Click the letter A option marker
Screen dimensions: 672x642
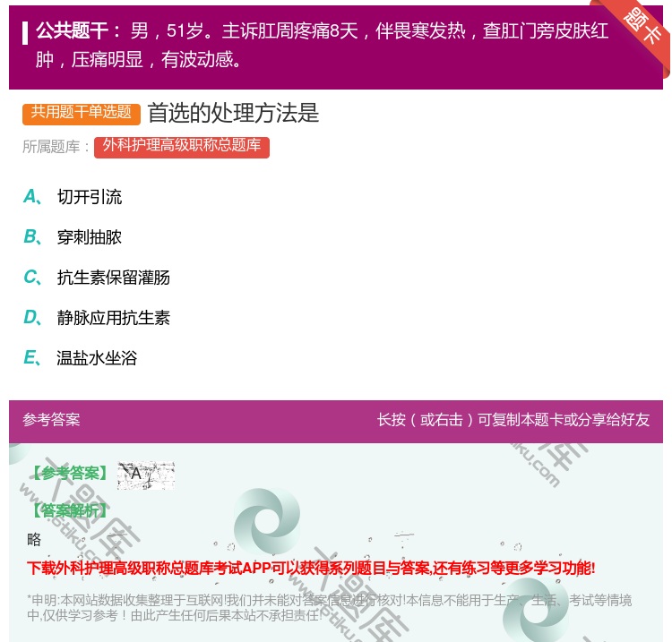tap(31, 197)
